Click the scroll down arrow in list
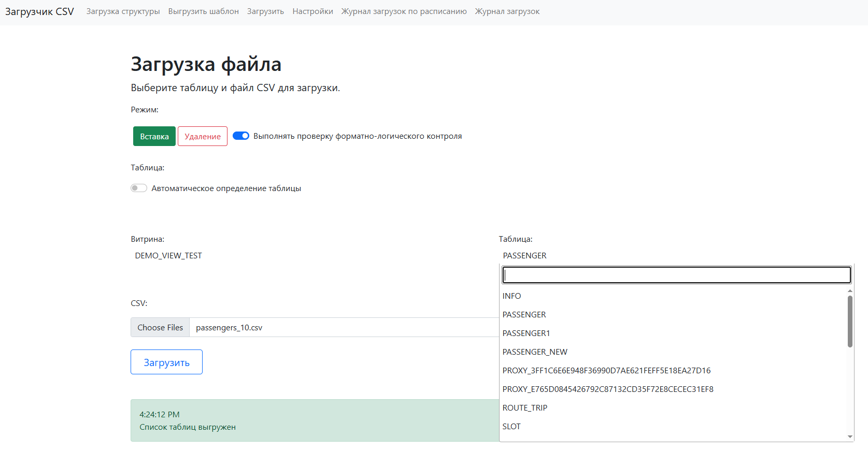The image size is (868, 452). [x=850, y=437]
